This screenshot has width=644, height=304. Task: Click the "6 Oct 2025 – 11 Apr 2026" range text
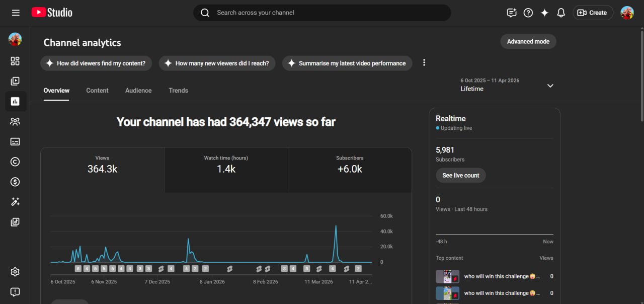coord(490,81)
